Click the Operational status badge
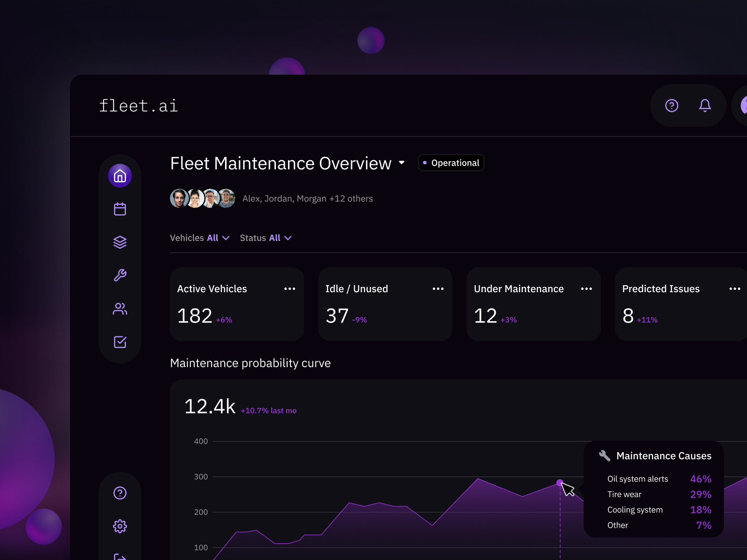Viewport: 747px width, 560px height. click(x=451, y=163)
